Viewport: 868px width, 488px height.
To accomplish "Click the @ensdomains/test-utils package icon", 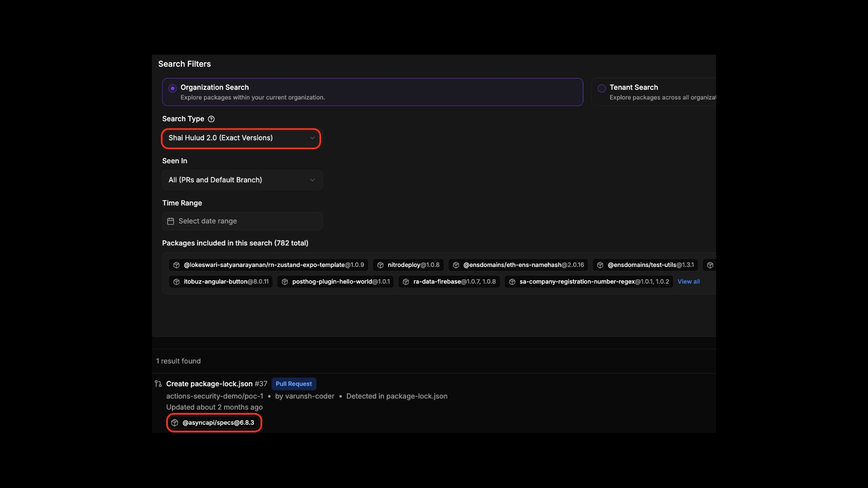I will [x=600, y=265].
